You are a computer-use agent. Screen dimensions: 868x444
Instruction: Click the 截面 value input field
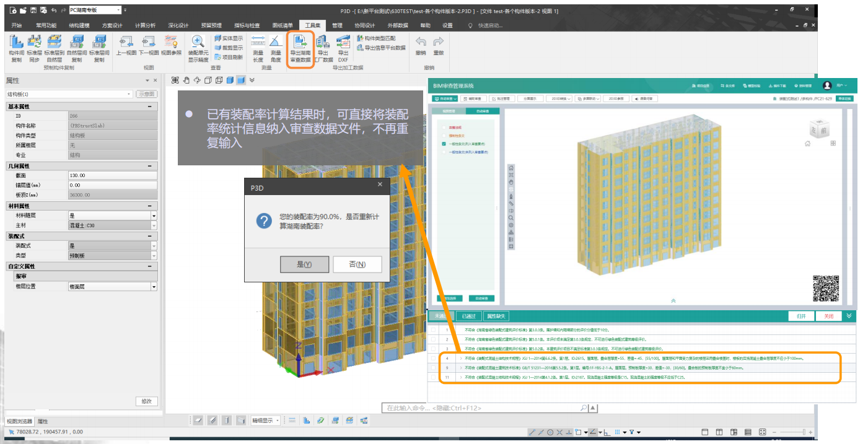[112, 176]
